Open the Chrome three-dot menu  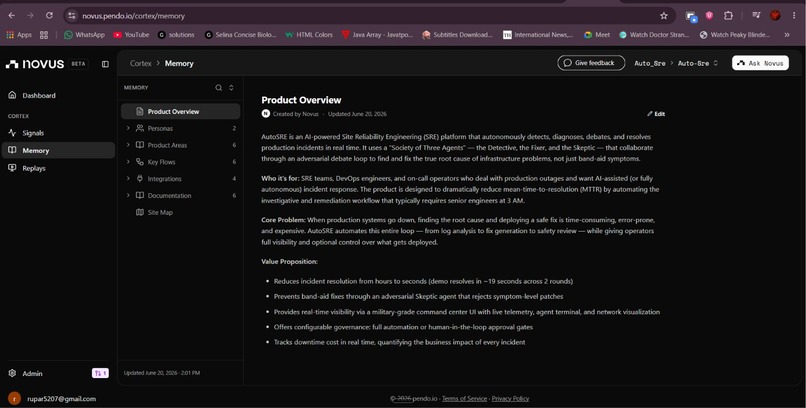pyautogui.click(x=795, y=16)
